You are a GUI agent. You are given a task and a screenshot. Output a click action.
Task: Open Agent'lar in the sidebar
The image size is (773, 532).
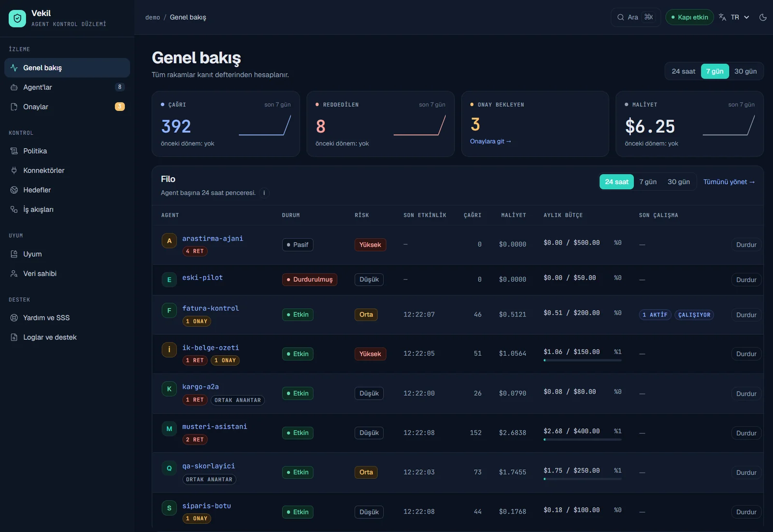click(x=67, y=87)
